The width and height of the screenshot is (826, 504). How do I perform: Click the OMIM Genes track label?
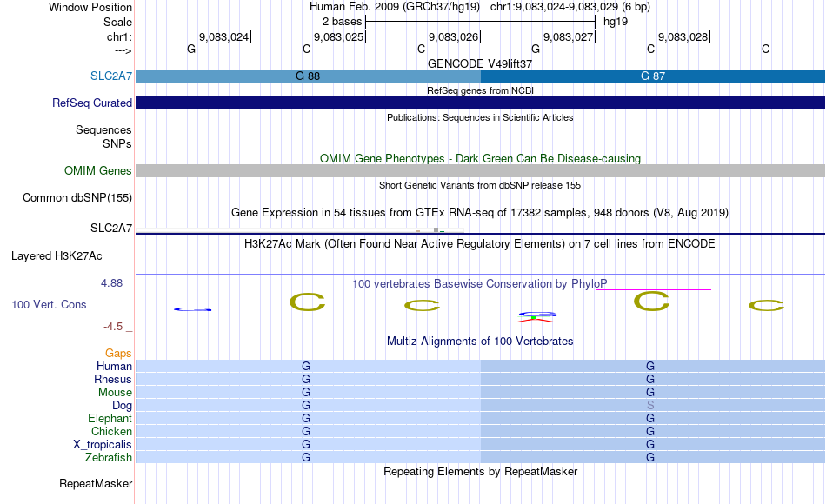coord(98,170)
